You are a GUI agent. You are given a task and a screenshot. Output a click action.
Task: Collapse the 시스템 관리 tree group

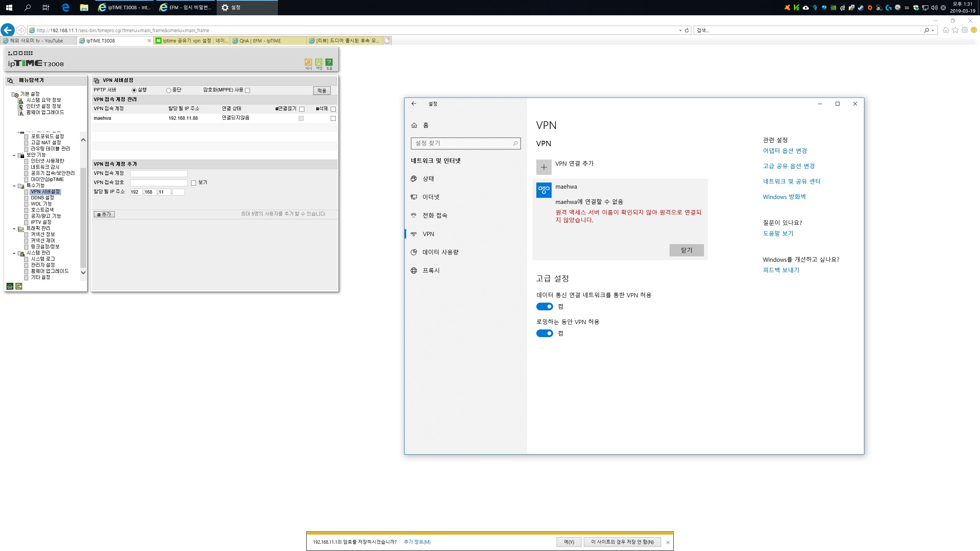[14, 253]
